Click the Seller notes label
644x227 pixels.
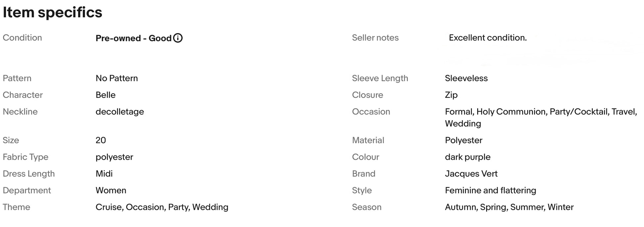pyautogui.click(x=375, y=38)
